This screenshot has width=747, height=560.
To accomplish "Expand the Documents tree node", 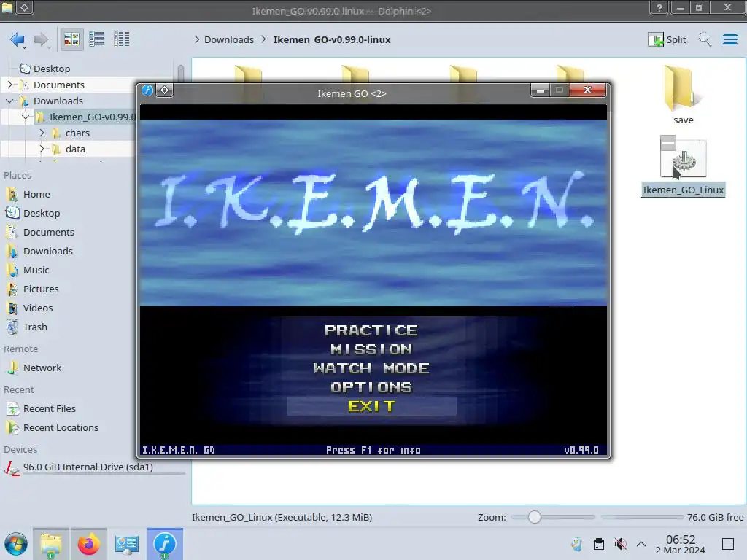I will (x=9, y=85).
